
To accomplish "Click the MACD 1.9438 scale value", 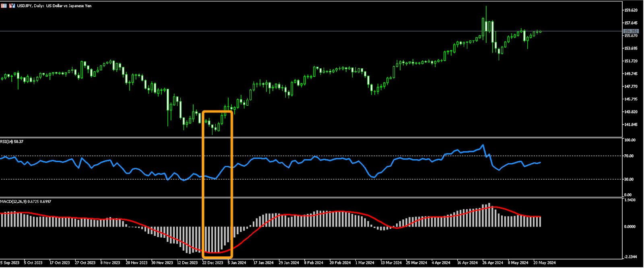I will [630, 200].
